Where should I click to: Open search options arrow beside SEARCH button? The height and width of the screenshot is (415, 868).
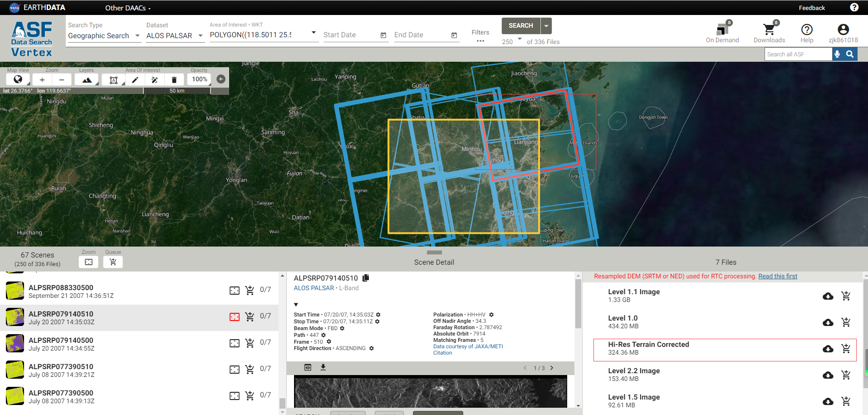(x=546, y=26)
